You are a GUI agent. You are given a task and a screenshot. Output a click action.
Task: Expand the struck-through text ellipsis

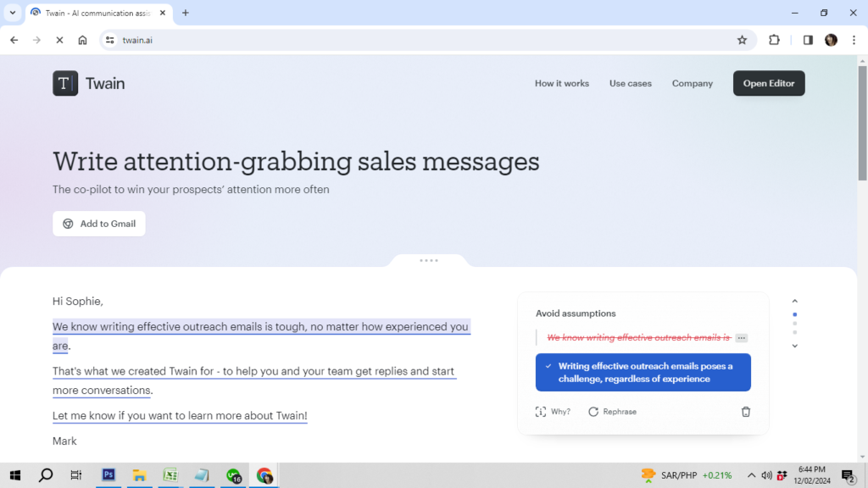(x=742, y=338)
